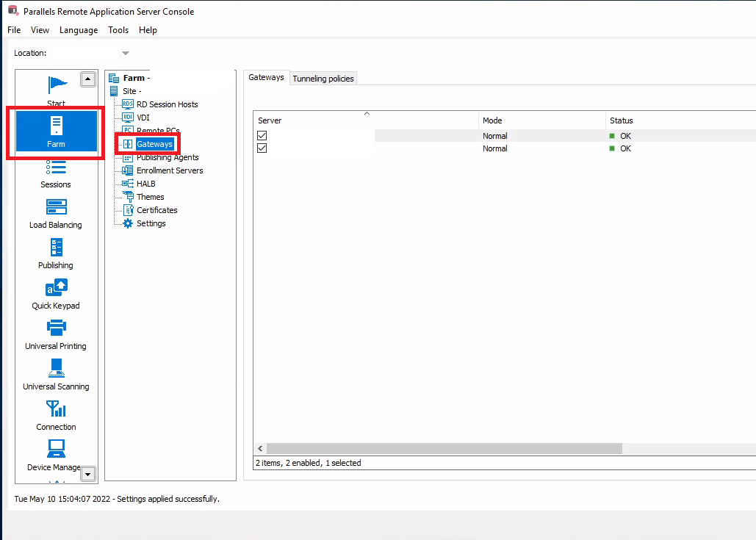756x540 pixels.
Task: Toggle the second gateway server checkbox
Action: (262, 148)
